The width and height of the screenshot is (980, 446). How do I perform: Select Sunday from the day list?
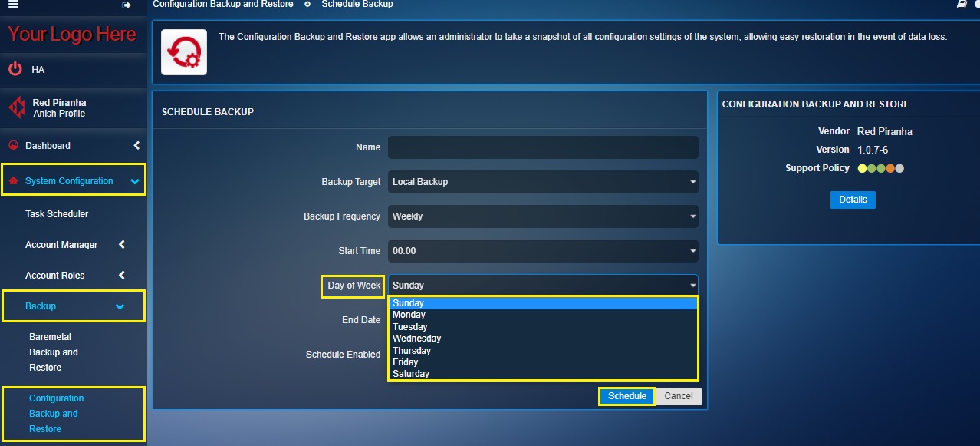coord(543,303)
